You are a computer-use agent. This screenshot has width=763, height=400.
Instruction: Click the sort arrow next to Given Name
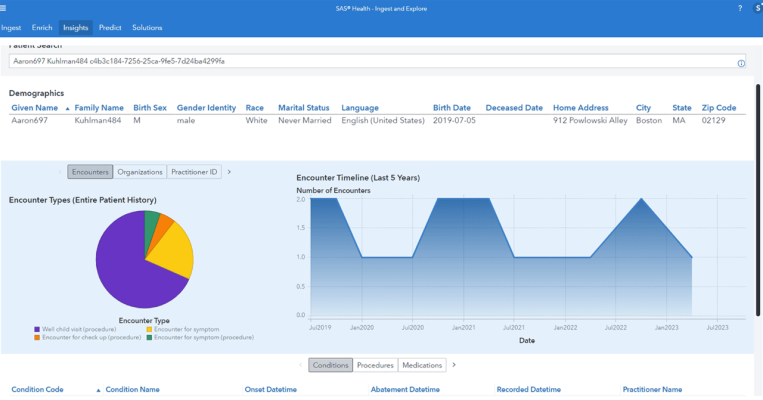tap(67, 108)
